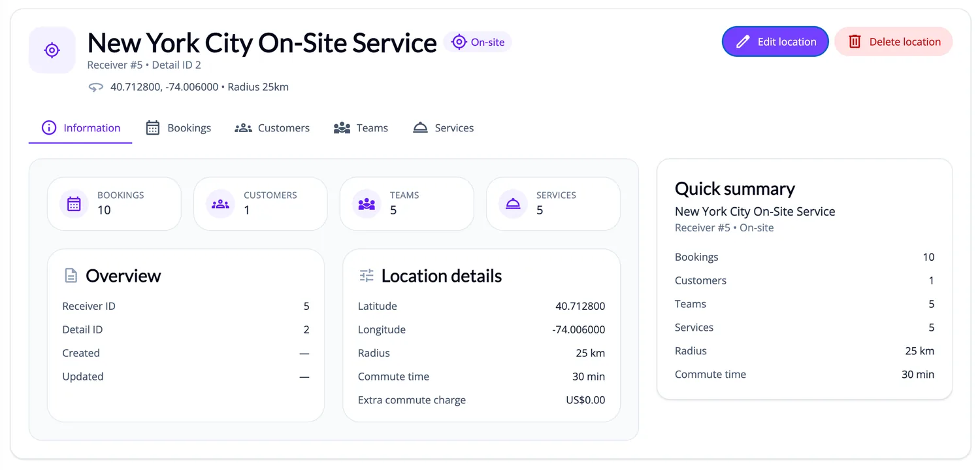
Task: Click the Receiver ID row in Overview
Action: click(186, 306)
